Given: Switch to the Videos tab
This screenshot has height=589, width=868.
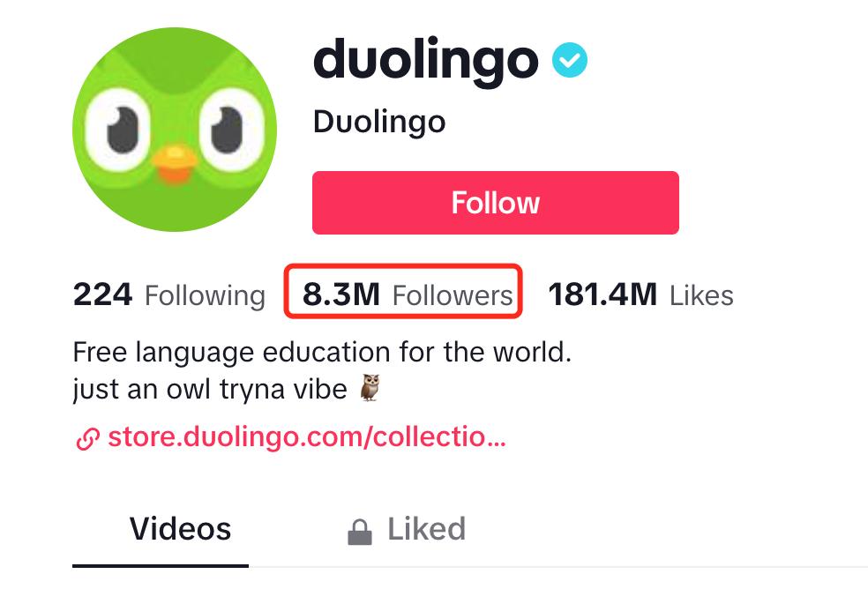Looking at the screenshot, I should (181, 529).
